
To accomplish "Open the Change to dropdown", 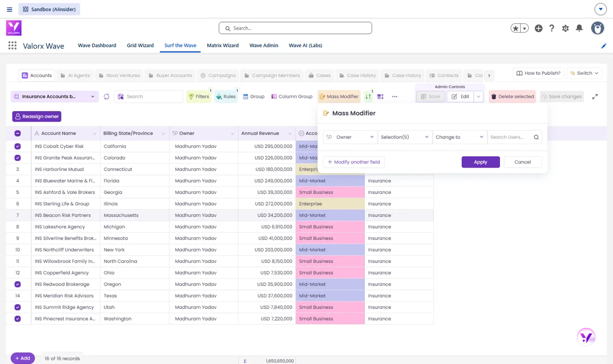I will (459, 137).
